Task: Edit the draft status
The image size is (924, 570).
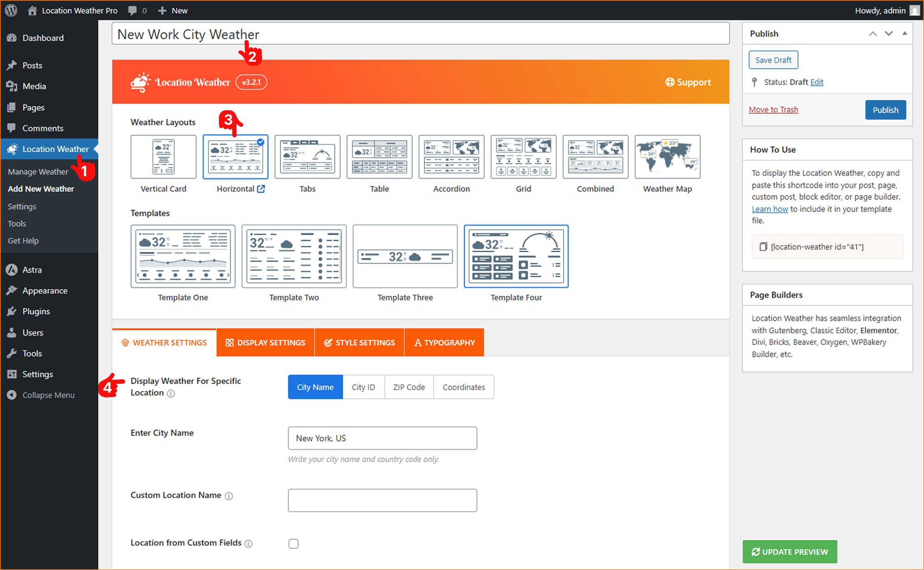Action: (x=817, y=82)
